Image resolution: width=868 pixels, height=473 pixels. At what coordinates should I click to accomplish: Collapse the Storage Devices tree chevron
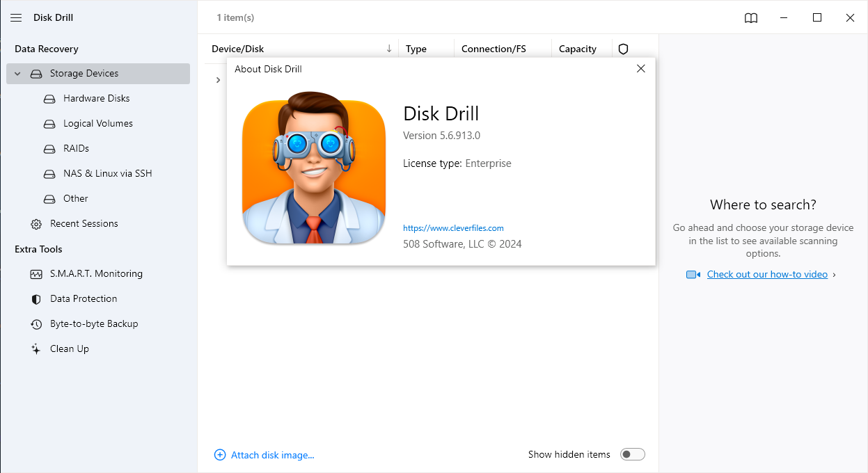tap(18, 74)
